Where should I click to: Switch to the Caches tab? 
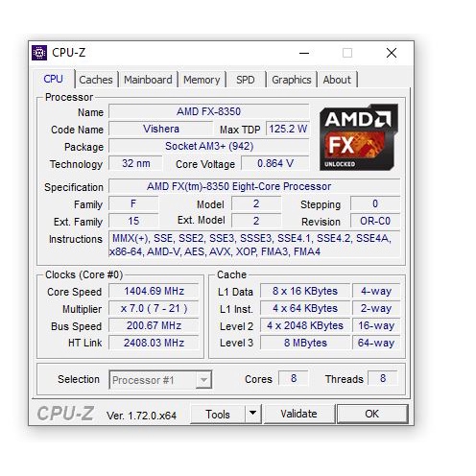[96, 80]
